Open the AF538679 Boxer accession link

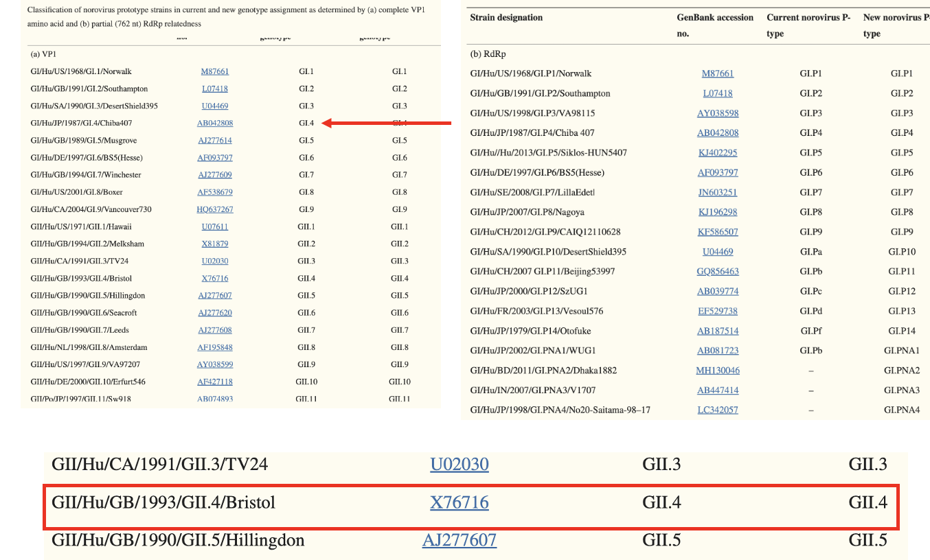click(214, 192)
